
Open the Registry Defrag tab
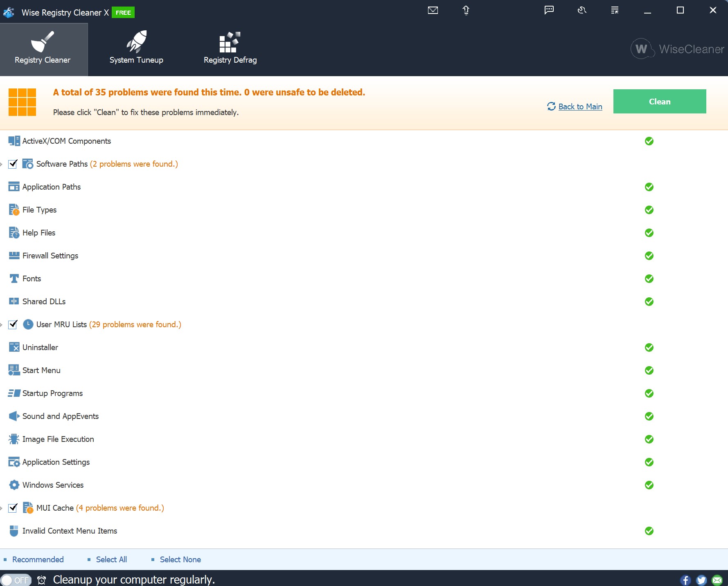tap(230, 49)
